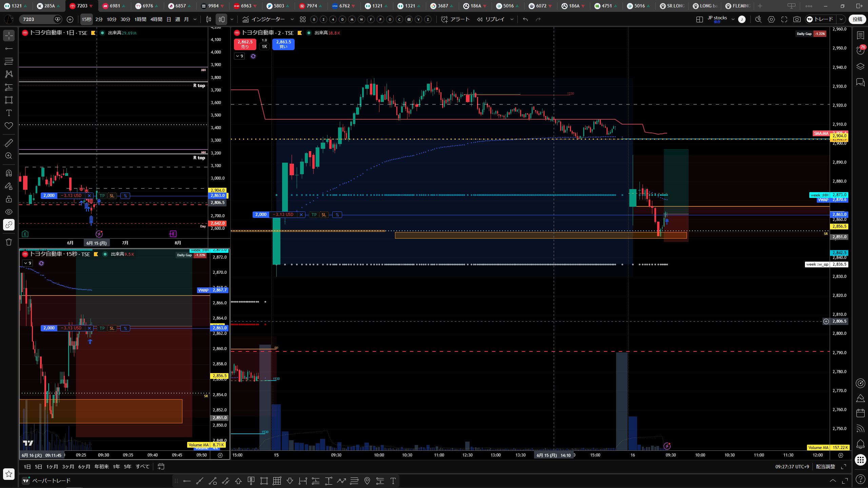Select the 4時間 interval

pyautogui.click(x=156, y=19)
